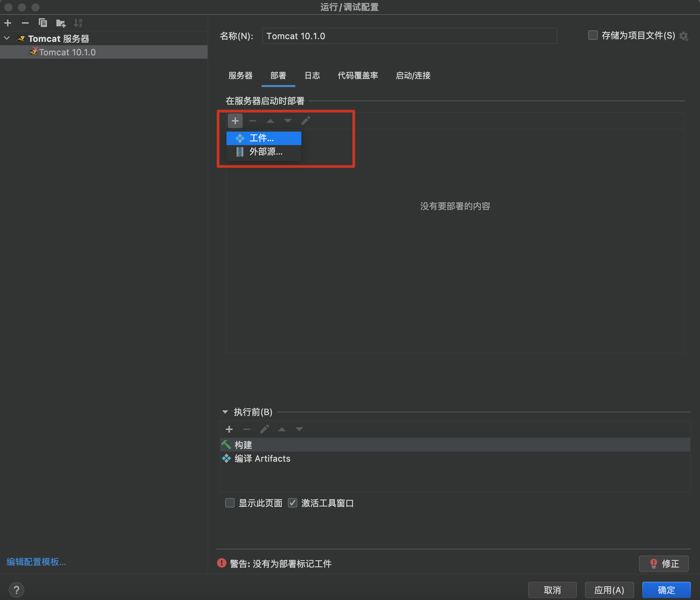Edit deployment item with pencil icon
The height and width of the screenshot is (600, 700).
[x=306, y=120]
